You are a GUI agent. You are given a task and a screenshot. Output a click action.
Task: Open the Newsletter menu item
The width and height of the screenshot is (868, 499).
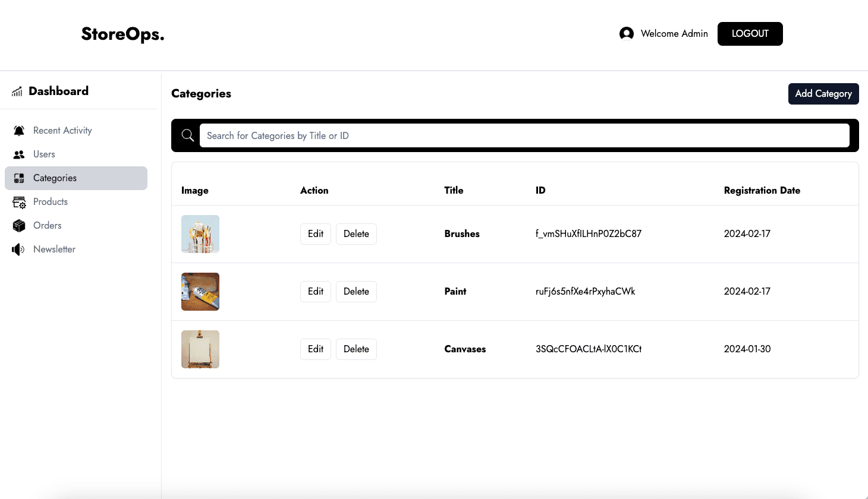point(54,249)
